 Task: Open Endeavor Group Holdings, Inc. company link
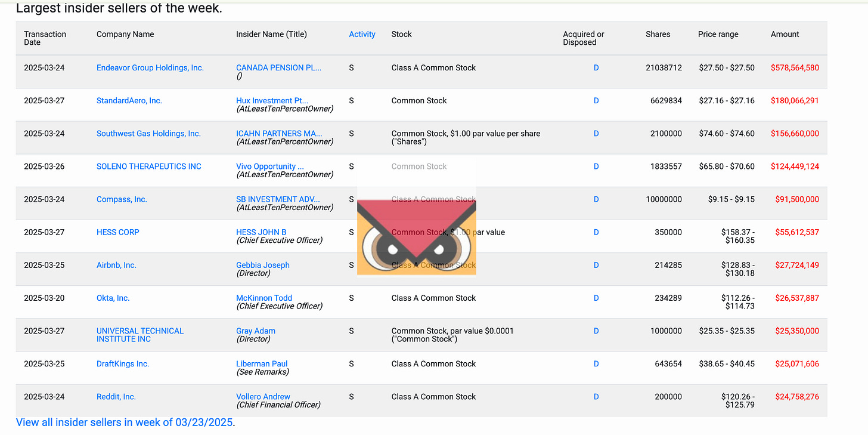coord(150,68)
